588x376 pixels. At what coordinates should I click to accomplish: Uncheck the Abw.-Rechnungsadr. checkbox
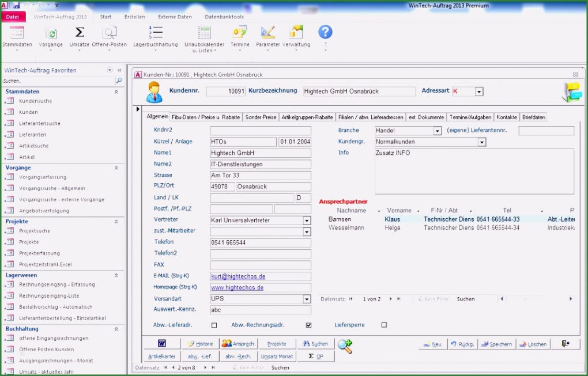pyautogui.click(x=308, y=325)
